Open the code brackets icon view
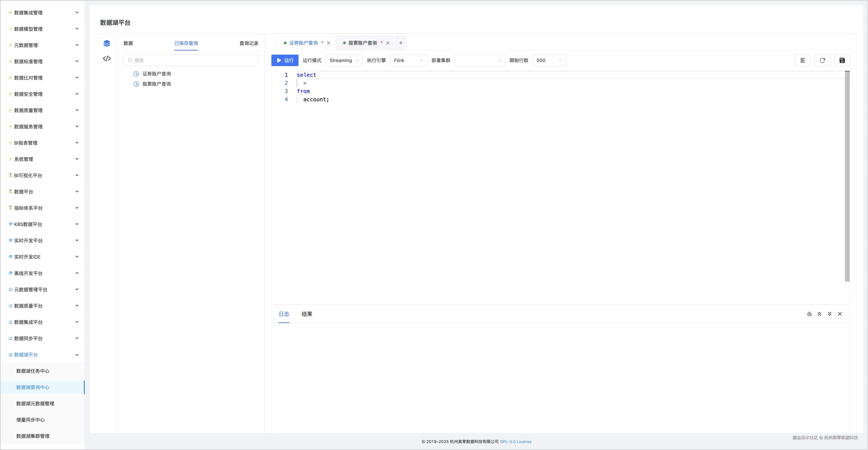 pyautogui.click(x=107, y=59)
